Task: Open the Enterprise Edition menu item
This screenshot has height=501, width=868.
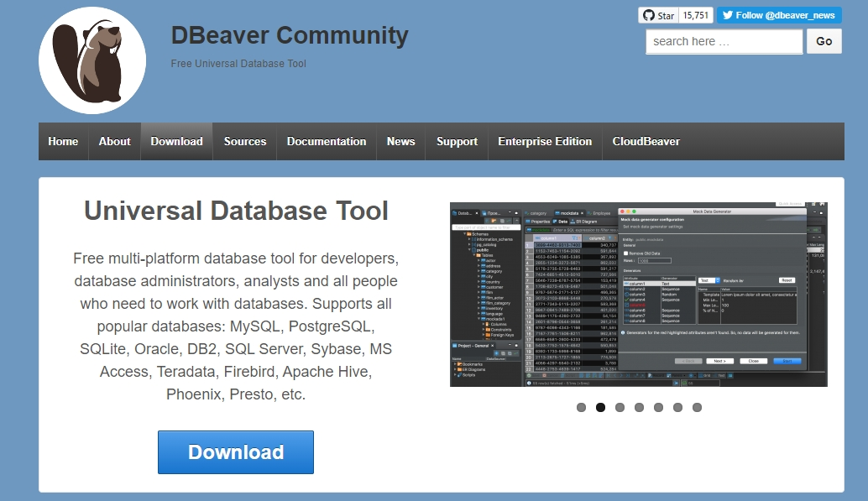Action: pyautogui.click(x=545, y=142)
